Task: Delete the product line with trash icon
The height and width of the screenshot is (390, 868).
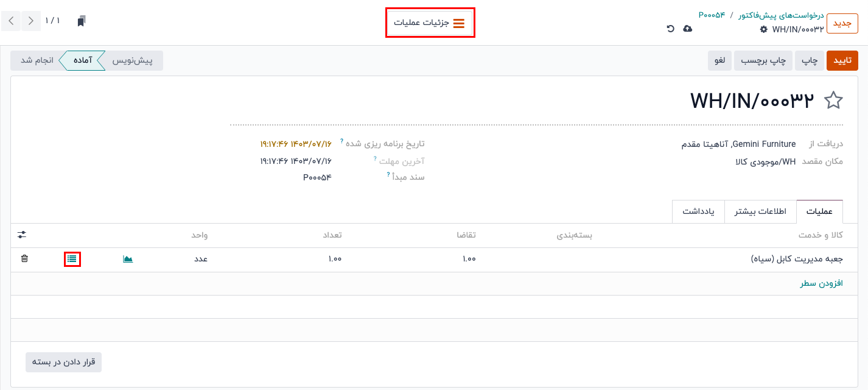Action: tap(24, 259)
